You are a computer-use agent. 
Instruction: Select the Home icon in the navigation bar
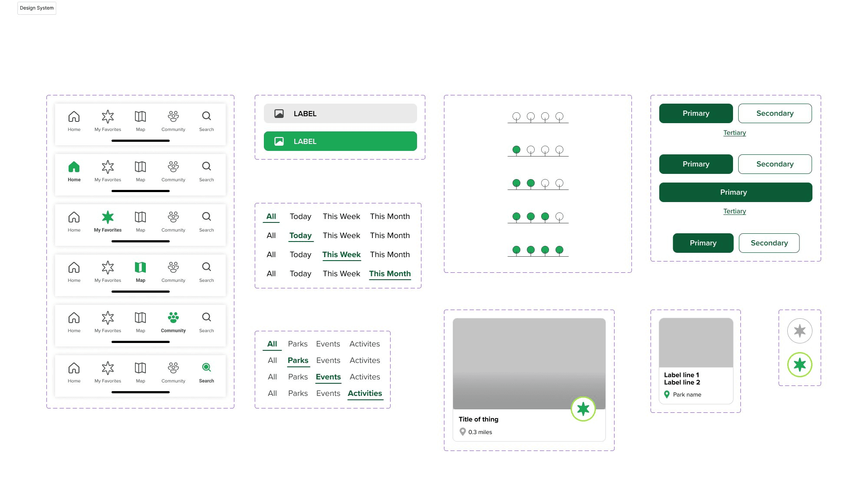74,116
